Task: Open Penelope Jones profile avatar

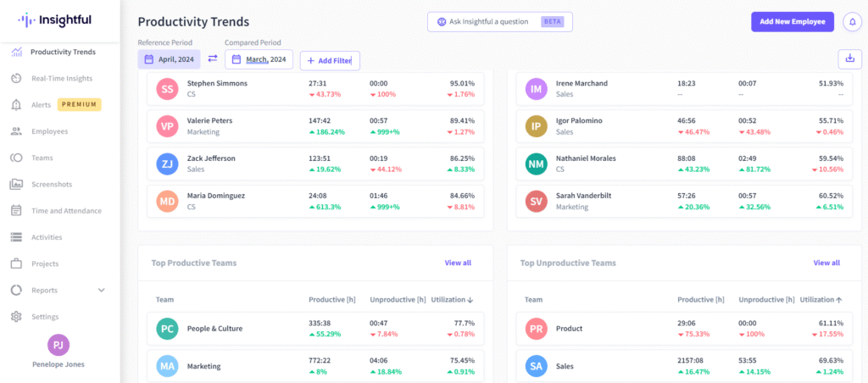Action: tap(58, 345)
